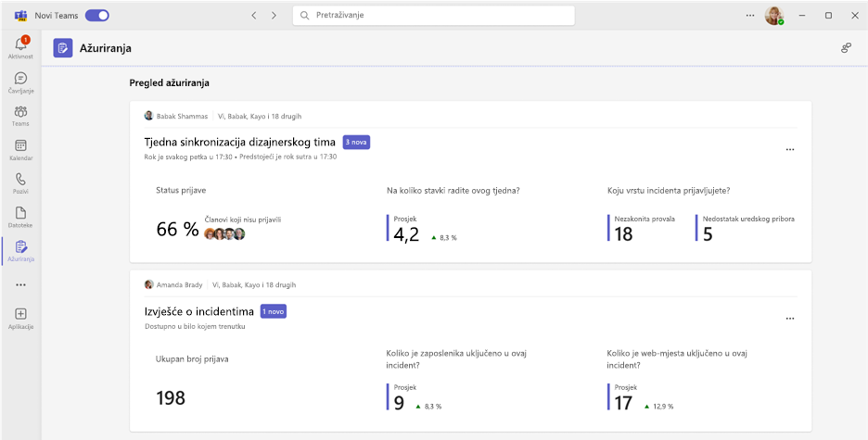The width and height of the screenshot is (868, 440).
Task: Expand more apps ellipsis in sidebar
Action: pos(20,285)
